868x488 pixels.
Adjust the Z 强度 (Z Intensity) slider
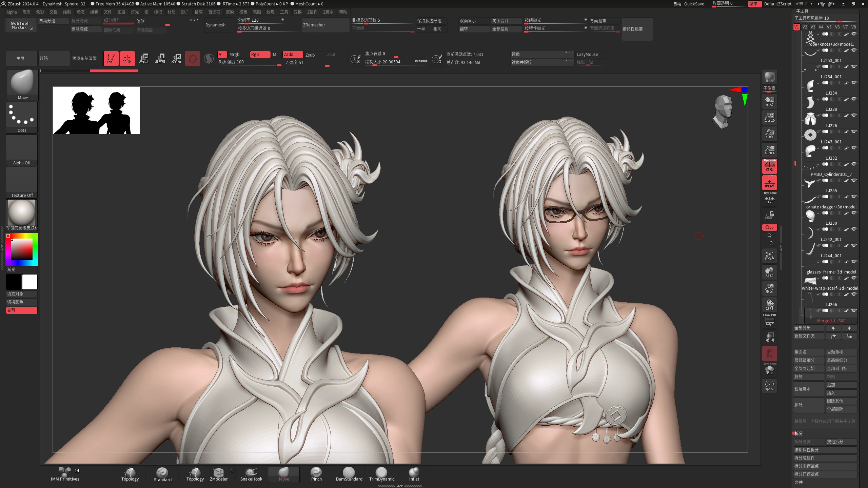(x=315, y=63)
